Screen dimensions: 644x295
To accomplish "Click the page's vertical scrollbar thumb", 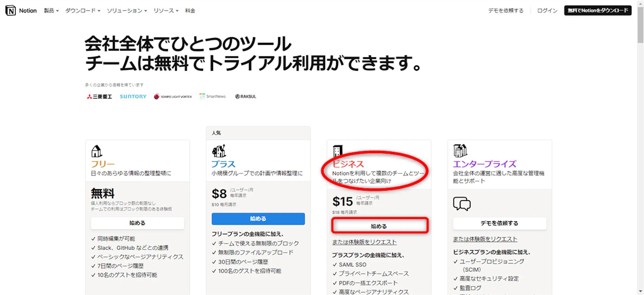I will tap(641, 25).
